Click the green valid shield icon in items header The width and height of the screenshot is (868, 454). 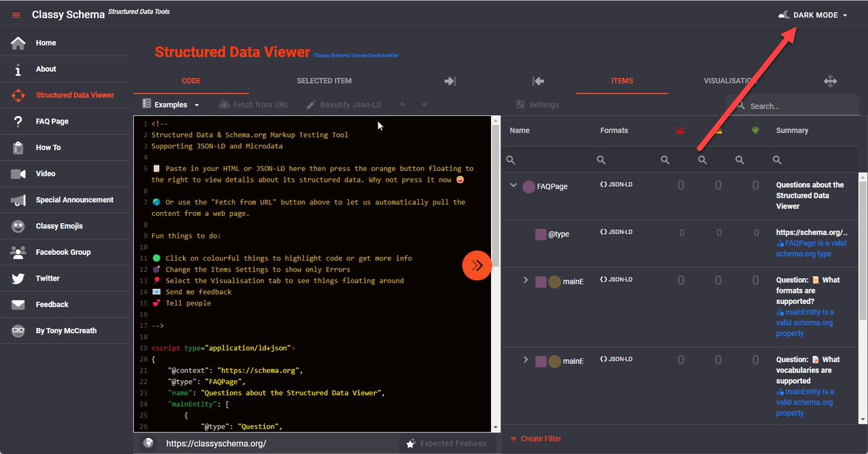coord(755,130)
